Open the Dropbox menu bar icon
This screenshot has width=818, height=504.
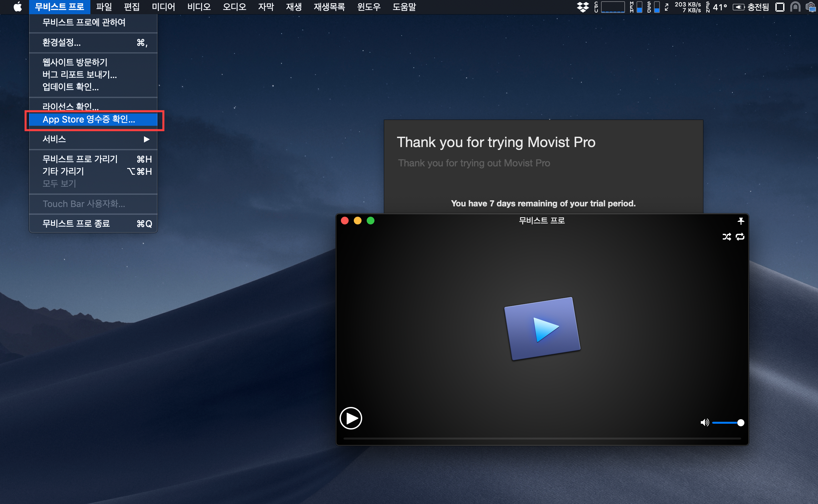coord(583,7)
